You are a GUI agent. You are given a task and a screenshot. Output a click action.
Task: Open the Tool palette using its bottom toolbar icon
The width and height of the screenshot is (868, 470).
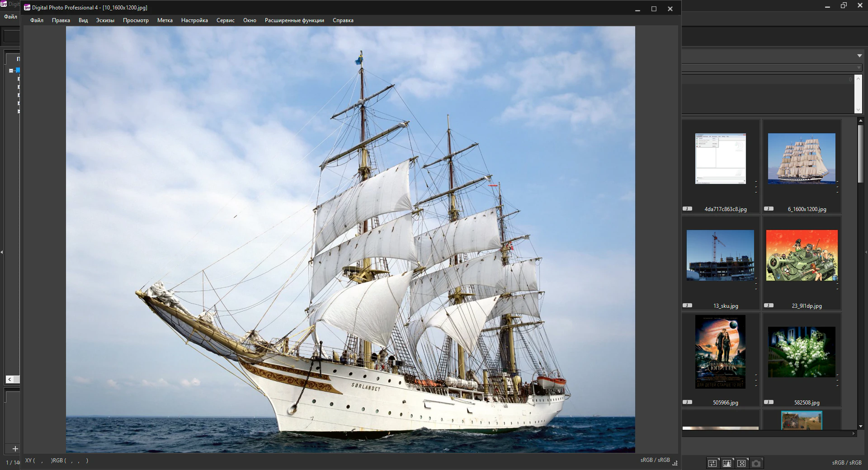point(712,464)
